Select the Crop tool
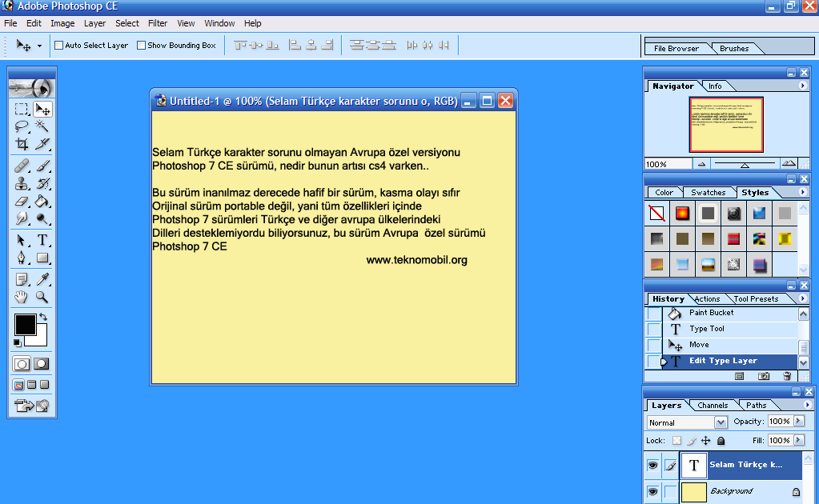The height and width of the screenshot is (504, 819). 22,144
